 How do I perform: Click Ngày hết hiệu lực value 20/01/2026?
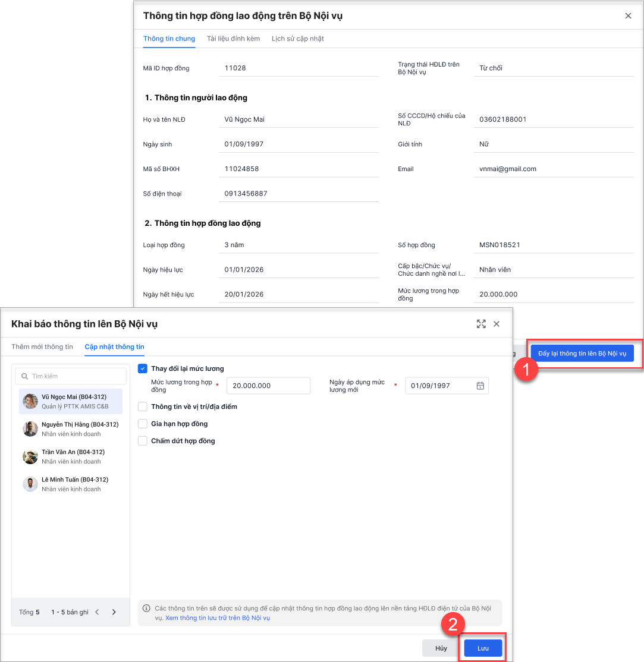pyautogui.click(x=244, y=294)
